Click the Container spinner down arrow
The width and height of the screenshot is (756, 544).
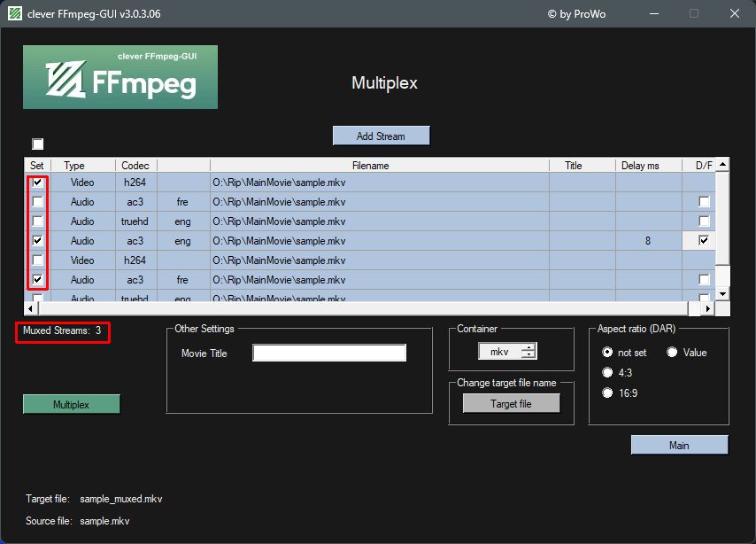pos(528,355)
